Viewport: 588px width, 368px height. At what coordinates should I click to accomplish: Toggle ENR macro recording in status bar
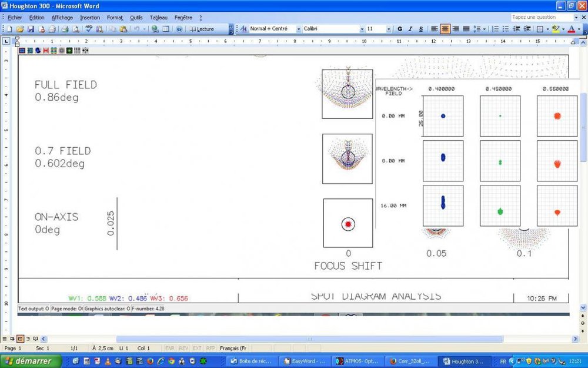point(170,349)
